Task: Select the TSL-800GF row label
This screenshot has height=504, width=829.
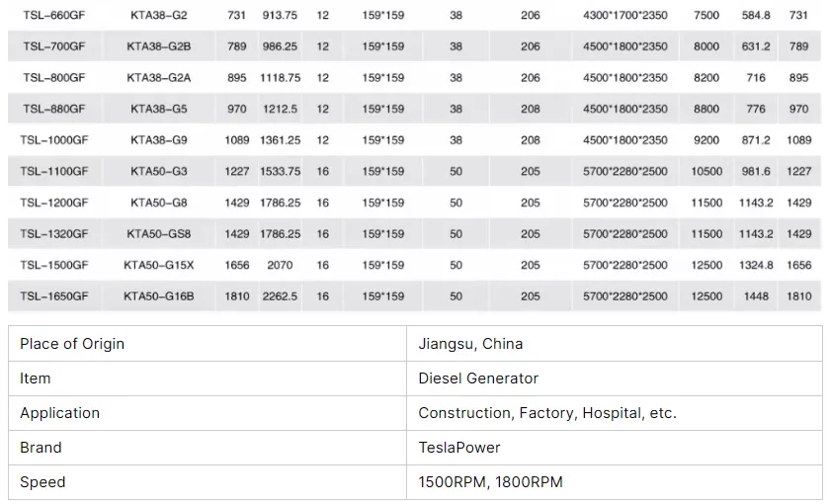Action: [54, 78]
